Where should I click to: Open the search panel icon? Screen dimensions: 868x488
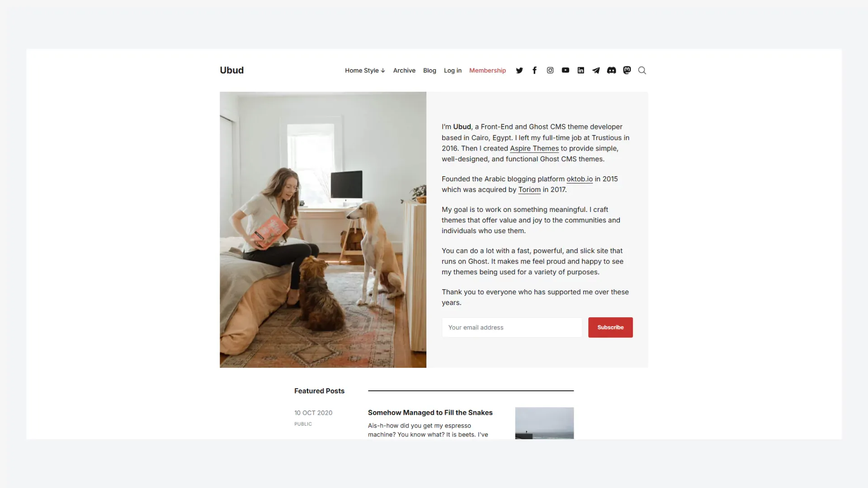[x=643, y=70]
